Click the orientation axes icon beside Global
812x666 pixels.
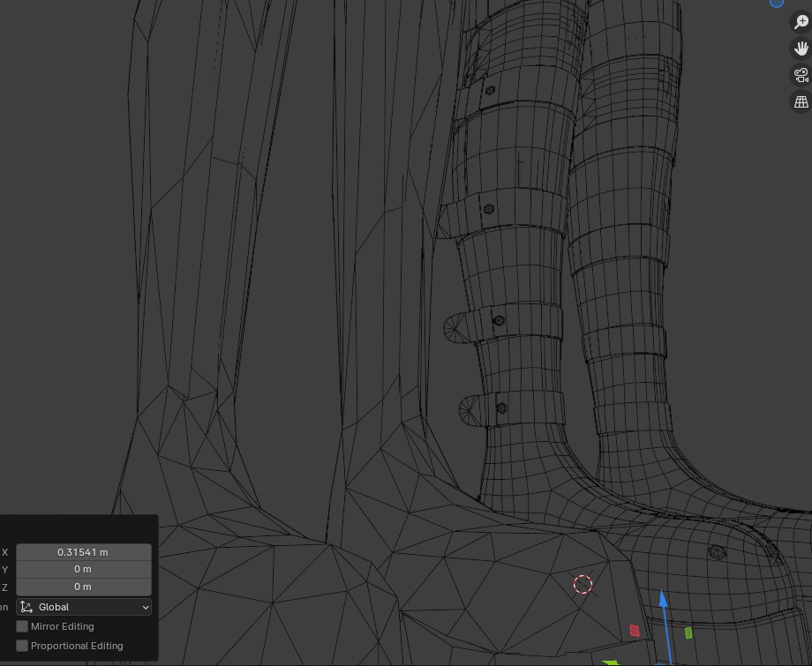(x=26, y=607)
